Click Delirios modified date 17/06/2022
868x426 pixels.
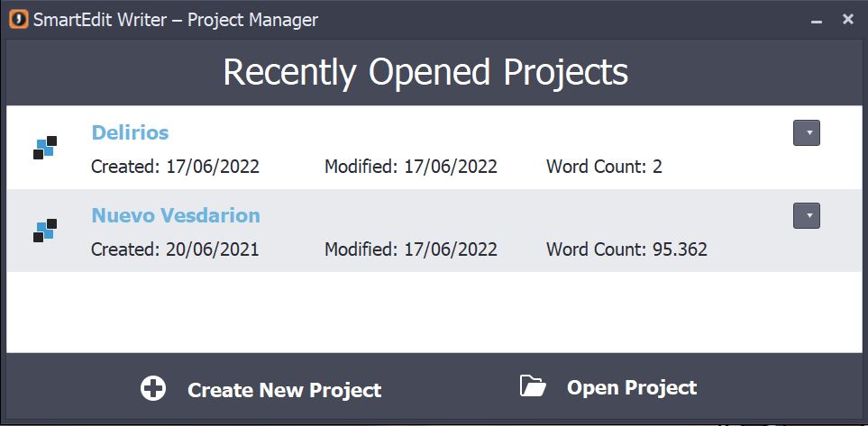(411, 167)
